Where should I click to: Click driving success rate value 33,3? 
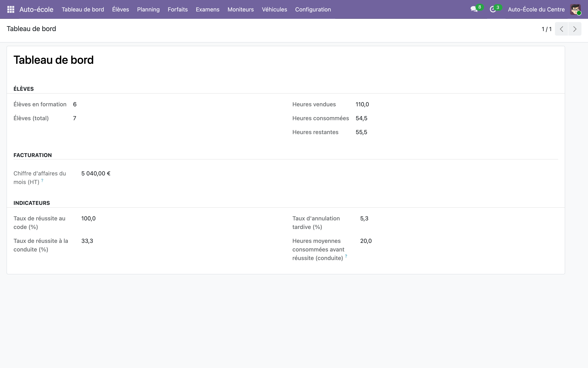click(87, 241)
